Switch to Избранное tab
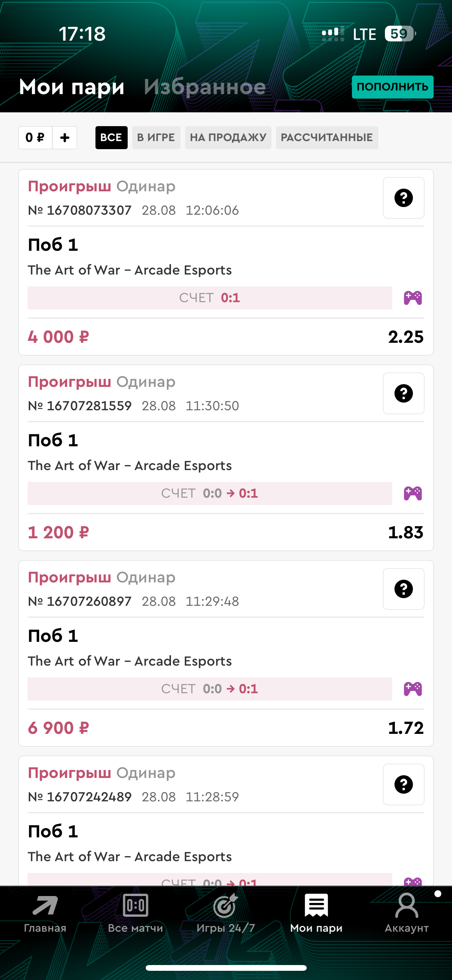 pos(205,87)
